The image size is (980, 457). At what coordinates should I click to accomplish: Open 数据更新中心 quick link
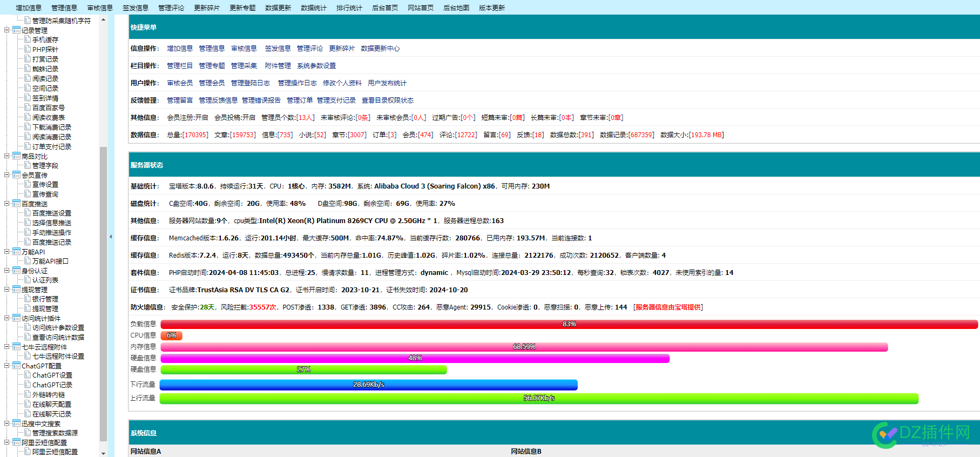[x=380, y=49]
